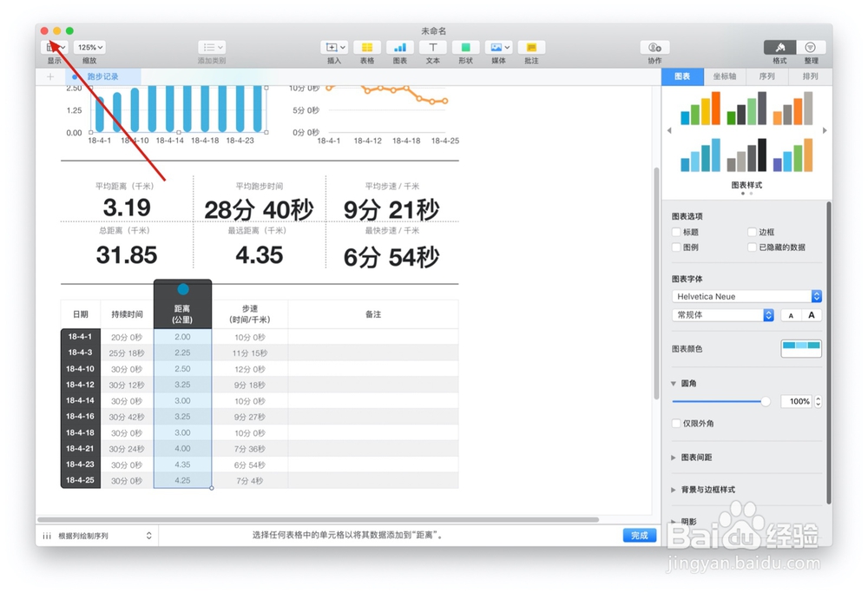Open the chart font family dropdown
868x593 pixels.
(745, 296)
